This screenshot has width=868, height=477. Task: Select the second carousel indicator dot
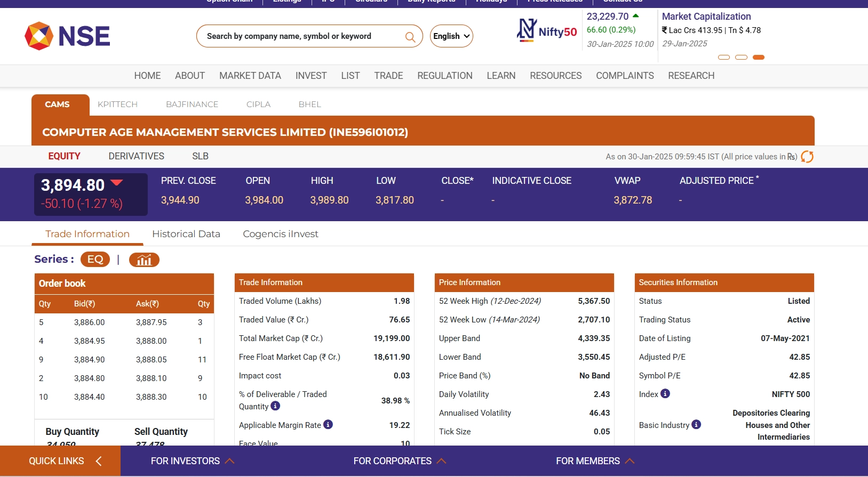point(741,57)
